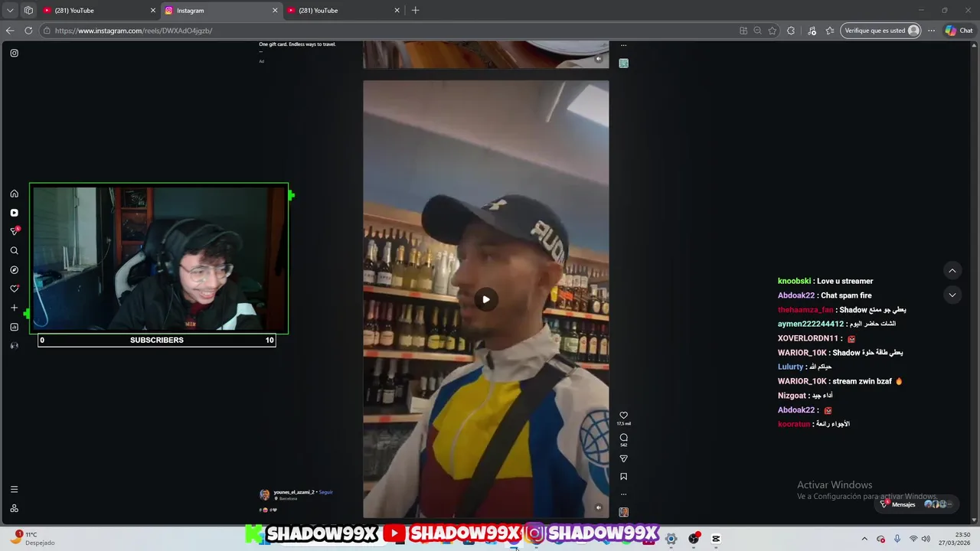Add page to favorites with star
980x551 pixels.
point(772,31)
